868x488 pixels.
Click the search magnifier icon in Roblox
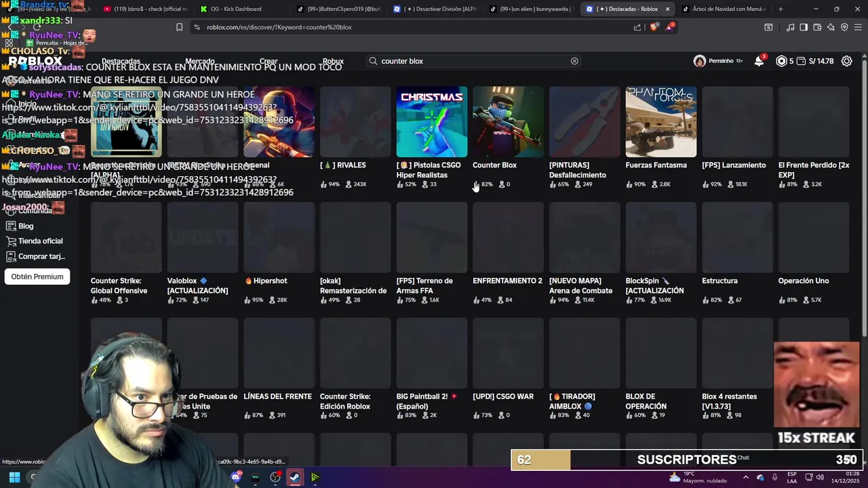click(x=373, y=61)
